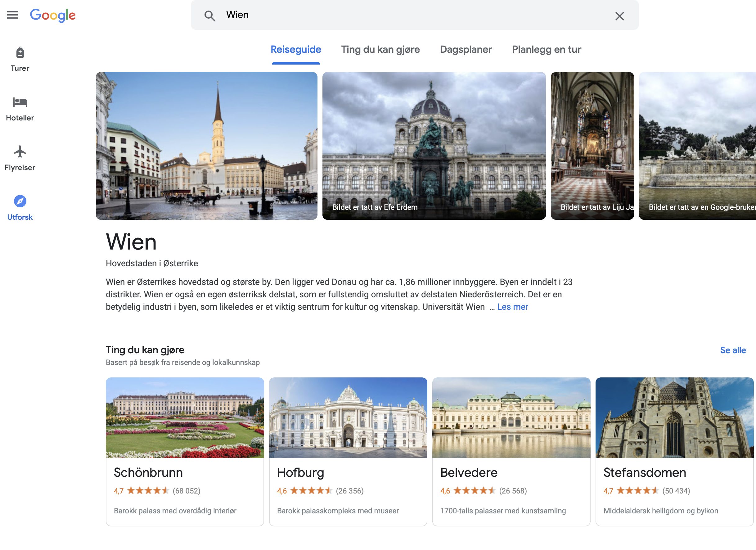This screenshot has height=550, width=756.
Task: Open the hamburger menu
Action: pyautogui.click(x=12, y=15)
